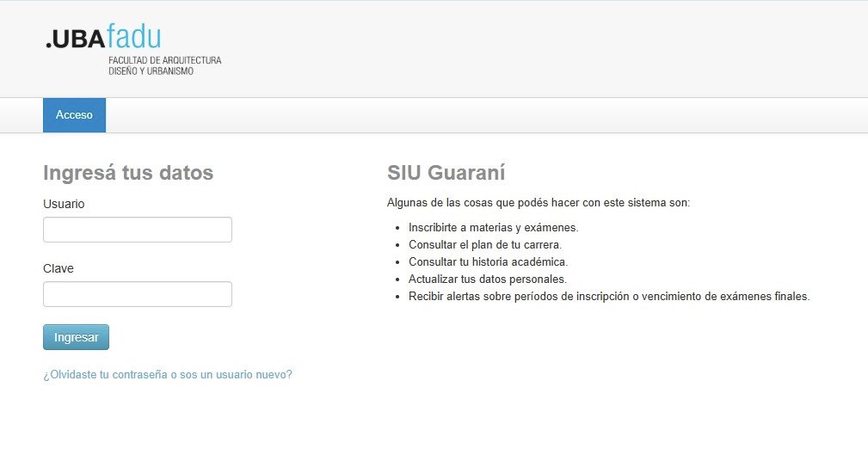The image size is (868, 473).
Task: Select 'Consultar tu historia académica.' text
Action: (x=489, y=261)
